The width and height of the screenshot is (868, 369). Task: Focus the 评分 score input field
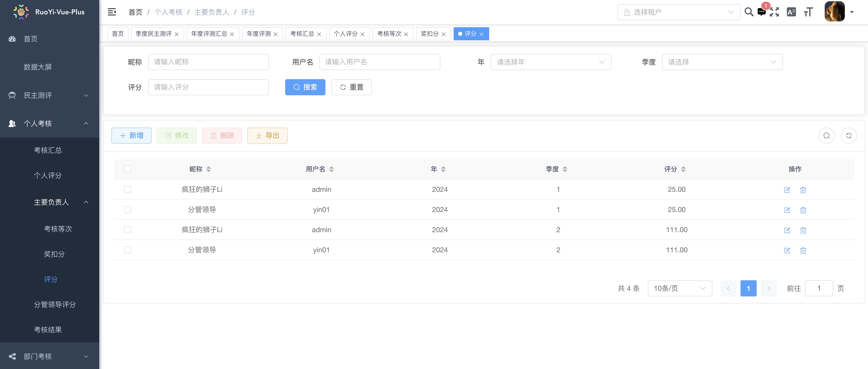(209, 87)
